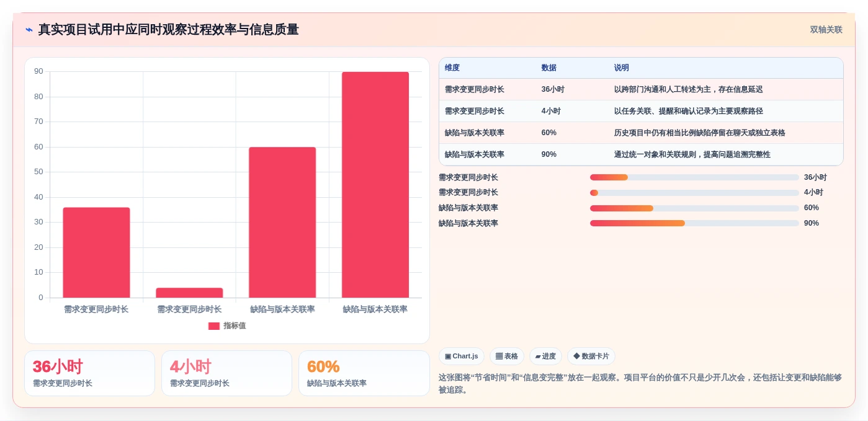Click the 50 tick on the y-axis
The image size is (868, 421).
click(x=39, y=172)
